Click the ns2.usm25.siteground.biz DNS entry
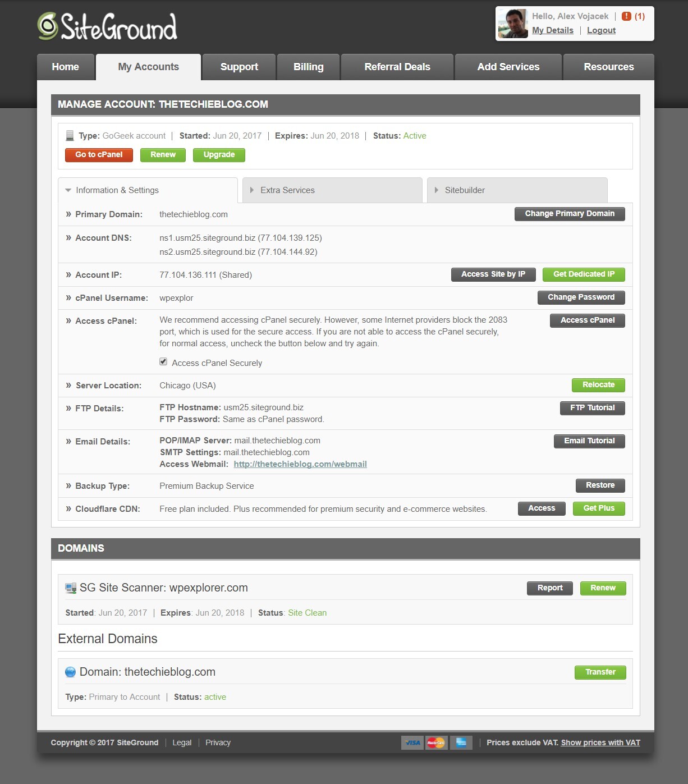The image size is (688, 784). [x=238, y=252]
